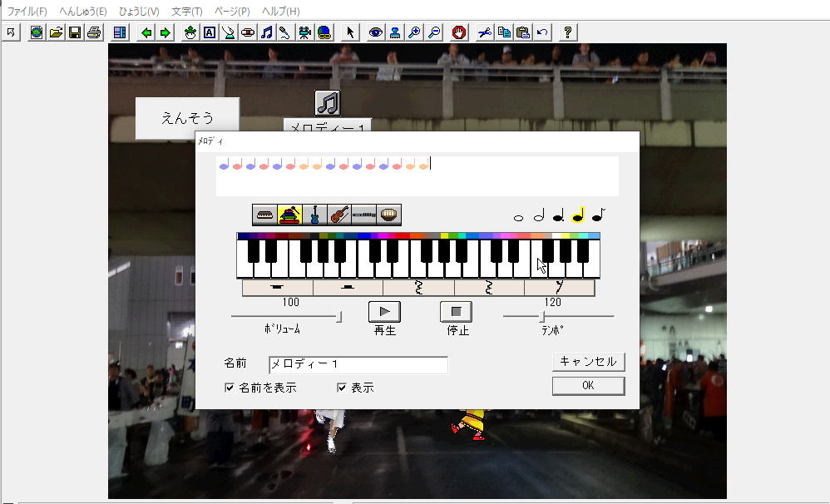Select the xylophone instrument icon
Viewport: 830px width, 504px height.
click(x=289, y=215)
